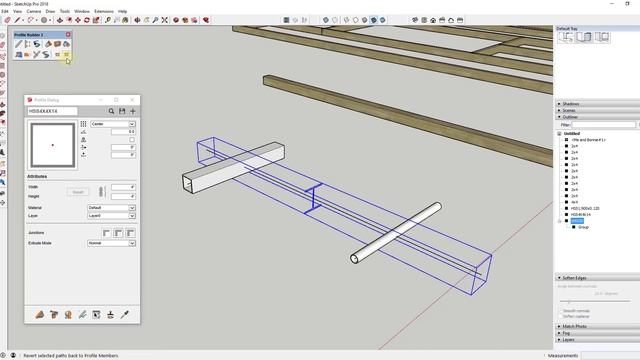
Task: Collapse the Outliner tray panel
Action: click(x=598, y=117)
